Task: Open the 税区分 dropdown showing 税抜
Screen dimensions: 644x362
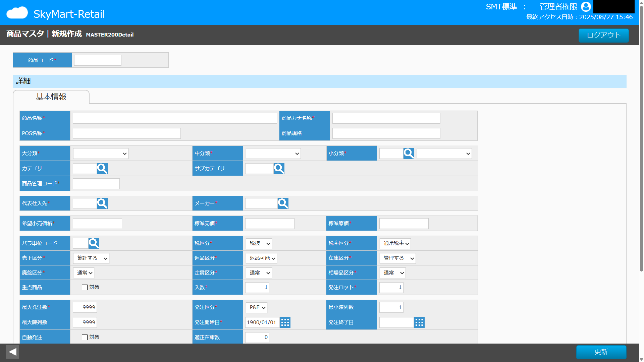Action: pyautogui.click(x=259, y=244)
